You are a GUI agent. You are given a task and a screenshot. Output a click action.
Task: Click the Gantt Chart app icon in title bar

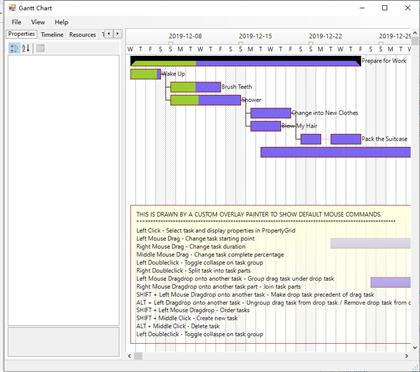pyautogui.click(x=12, y=8)
